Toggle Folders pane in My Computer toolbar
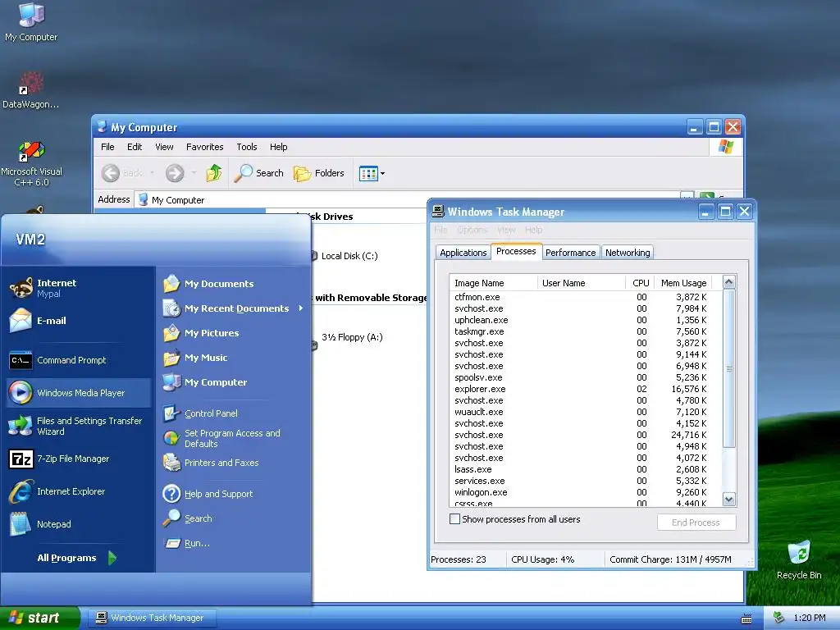The height and width of the screenshot is (630, 840). pyautogui.click(x=319, y=173)
